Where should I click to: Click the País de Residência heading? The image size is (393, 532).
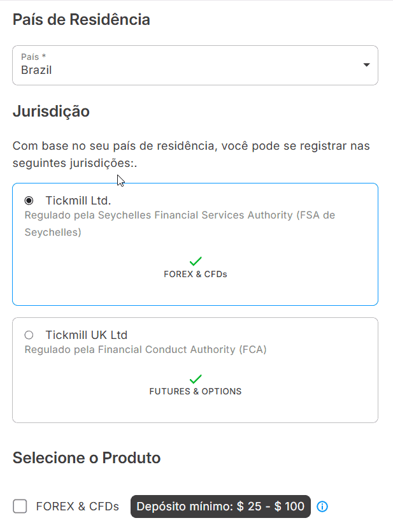click(x=82, y=20)
